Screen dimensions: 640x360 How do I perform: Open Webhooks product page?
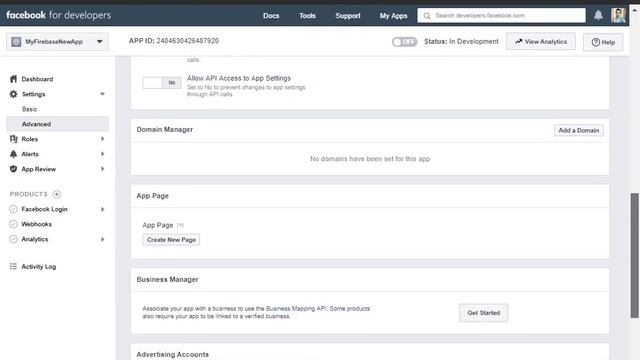coord(36,224)
